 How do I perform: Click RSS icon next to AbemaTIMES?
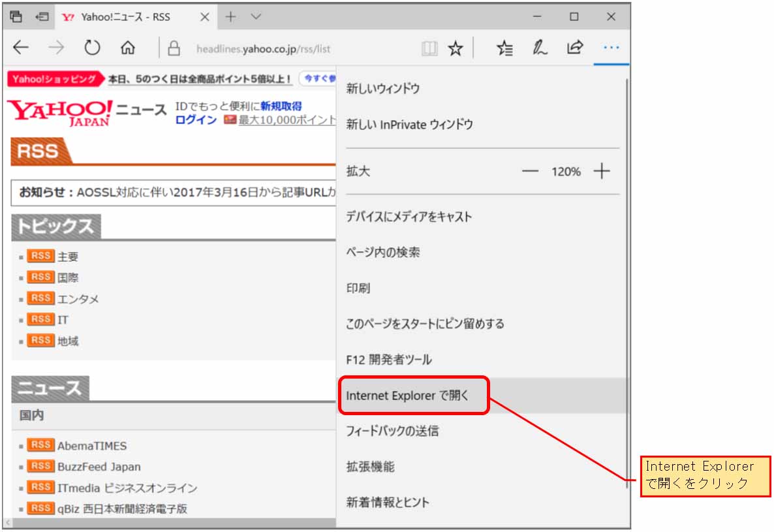pyautogui.click(x=40, y=445)
